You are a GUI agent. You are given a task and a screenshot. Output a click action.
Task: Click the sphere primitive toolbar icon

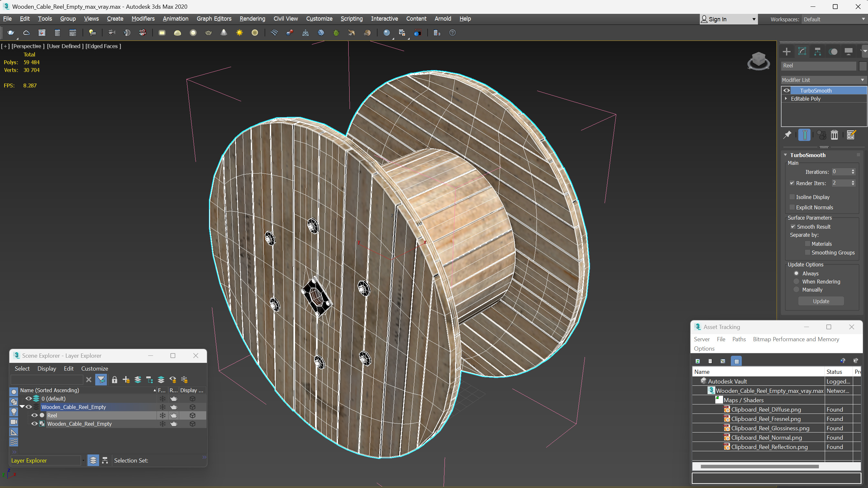point(193,33)
